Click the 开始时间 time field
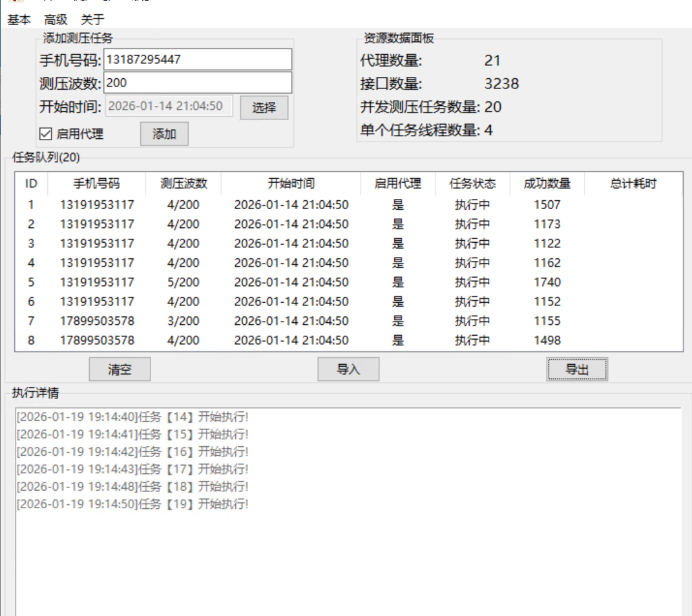This screenshot has width=692, height=616. [x=169, y=106]
